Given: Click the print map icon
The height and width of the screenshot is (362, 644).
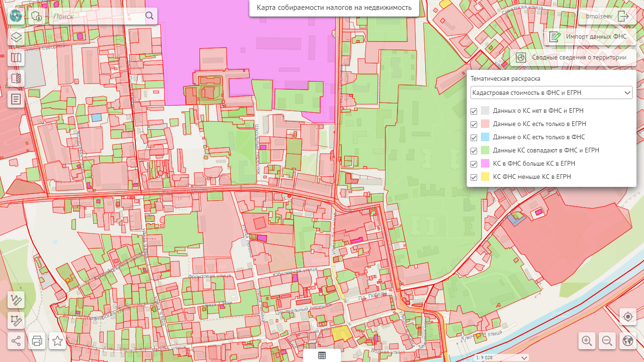Looking at the screenshot, I should click(x=37, y=340).
